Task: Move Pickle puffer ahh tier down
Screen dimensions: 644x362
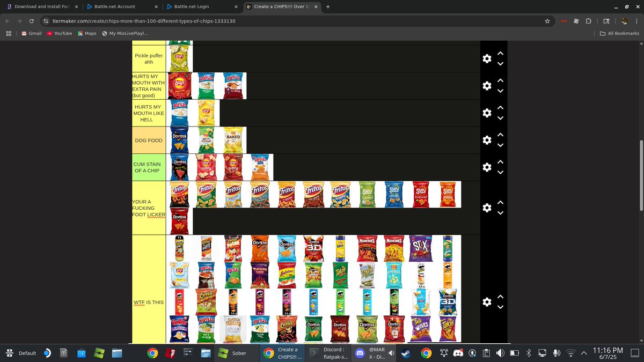Action: tap(500, 64)
